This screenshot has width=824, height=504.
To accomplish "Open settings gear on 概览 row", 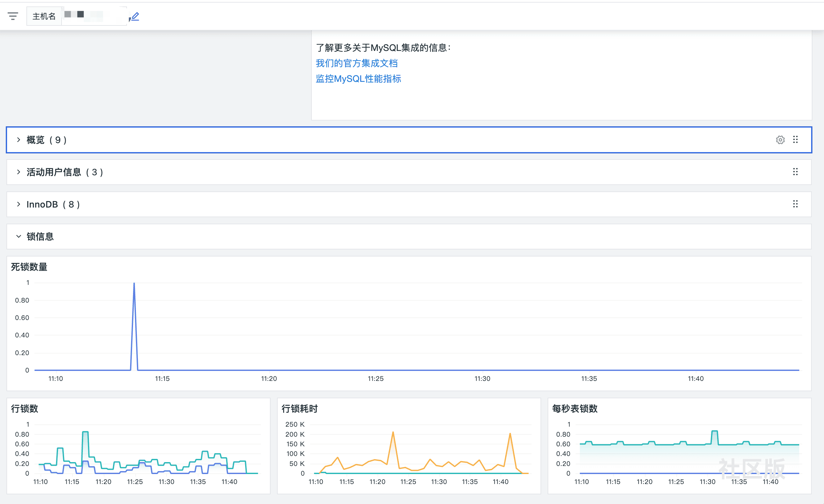I will point(780,140).
